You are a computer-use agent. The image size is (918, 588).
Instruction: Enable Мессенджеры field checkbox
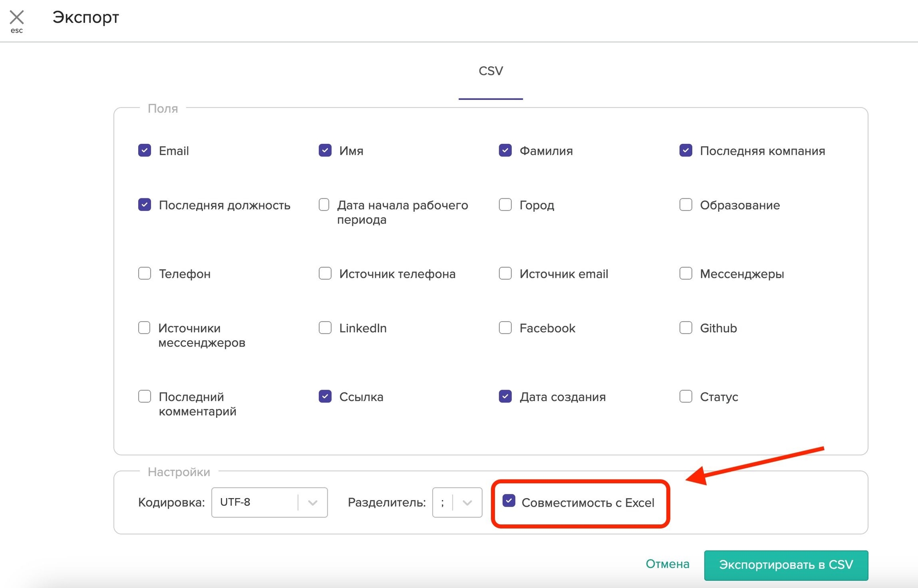[x=686, y=273]
